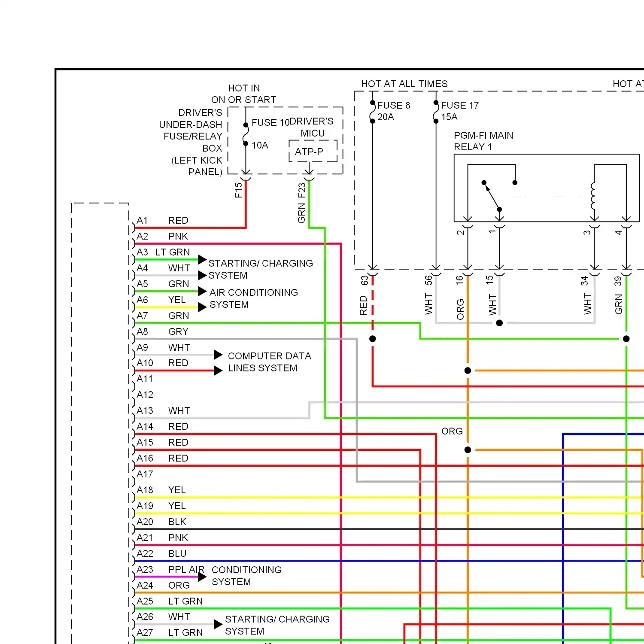
Task: Click the relay switch contact arm symbol
Action: pyautogui.click(x=492, y=196)
